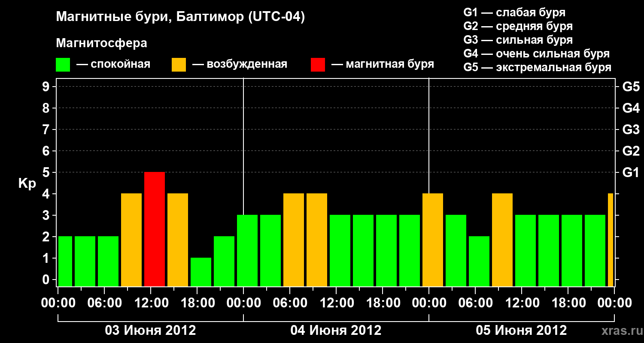Click the orange bar at 15:00 on 03 June
Viewport: 644px width, 343px height.
coord(178,240)
